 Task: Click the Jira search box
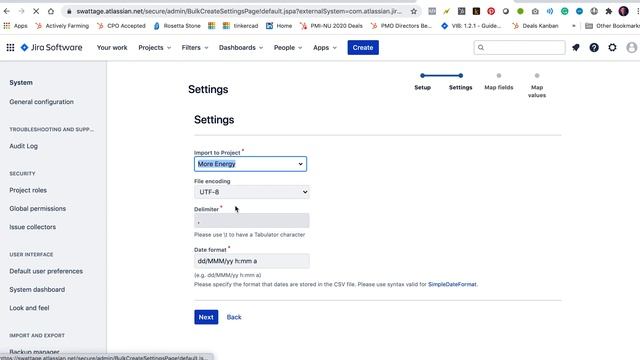(x=519, y=48)
